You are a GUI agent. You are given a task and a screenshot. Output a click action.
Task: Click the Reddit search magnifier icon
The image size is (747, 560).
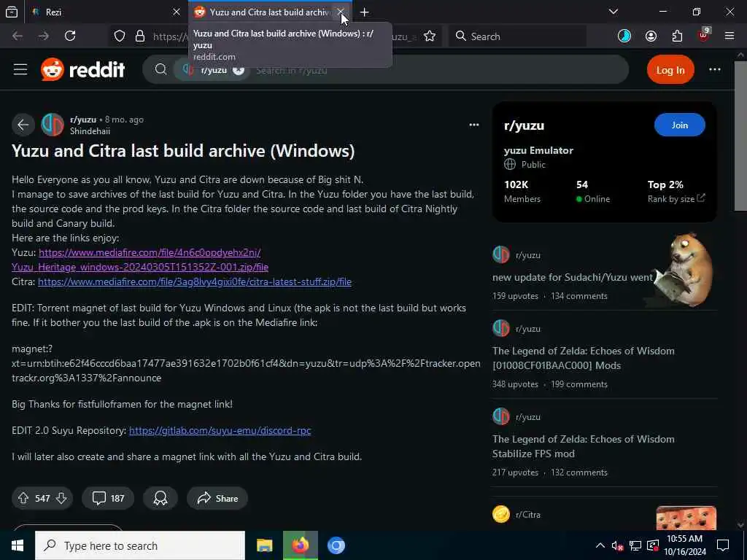point(161,69)
